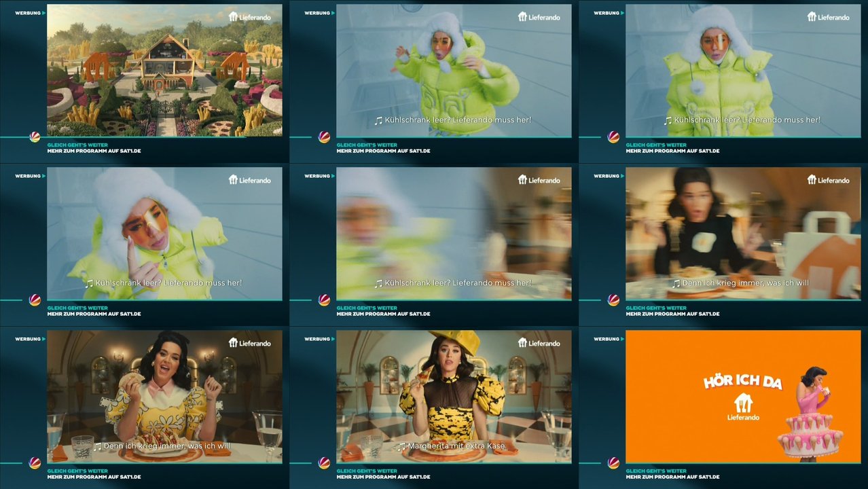Open 'MEHR ZUM PROGRAMM AUF SAT1.DE' under the blurred frame
Viewport: 868px width, 489px height.
[x=383, y=314]
